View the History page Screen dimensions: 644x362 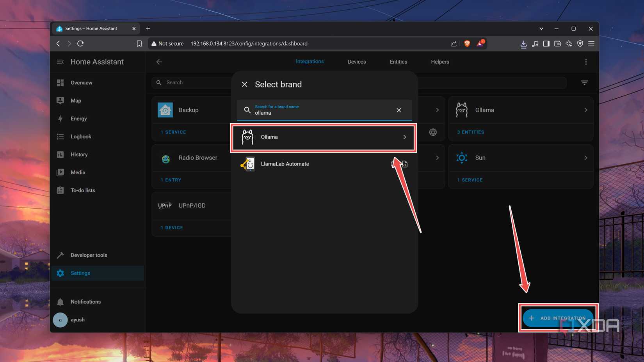click(98, 154)
